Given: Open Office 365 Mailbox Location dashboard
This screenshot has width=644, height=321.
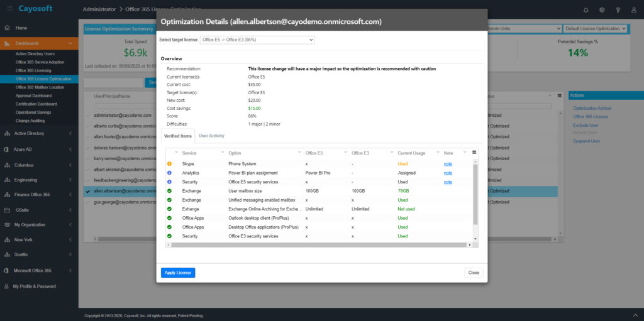Looking at the screenshot, I should (40, 87).
